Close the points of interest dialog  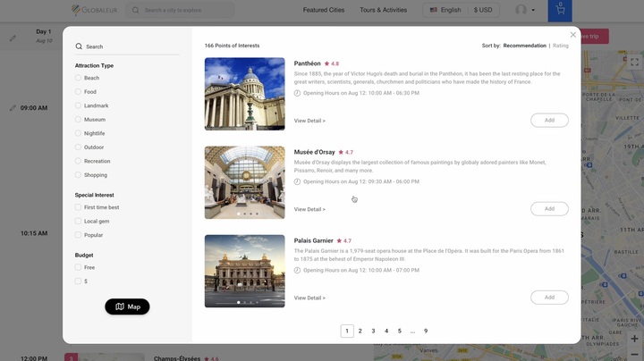tap(573, 35)
